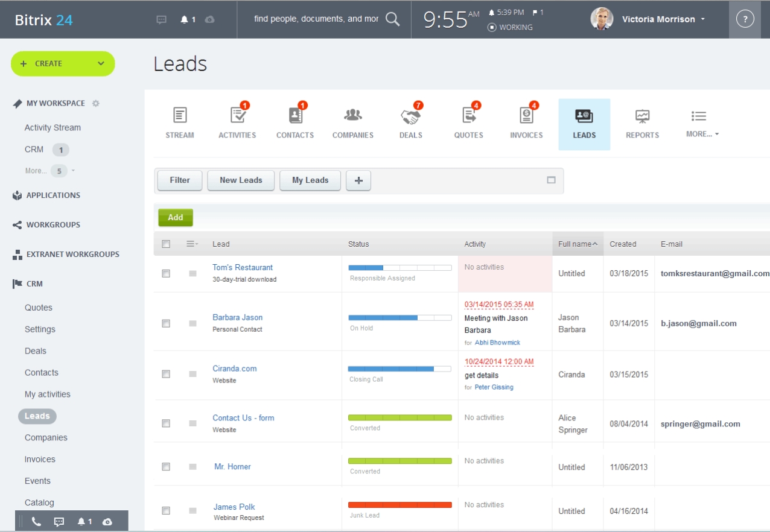Check the Contact Us - form lead checkbox
This screenshot has width=770, height=532.
click(166, 423)
